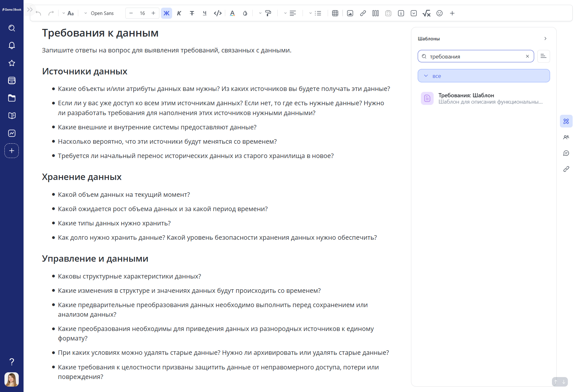
Task: Toggle italic formatting (К)
Action: pyautogui.click(x=179, y=13)
